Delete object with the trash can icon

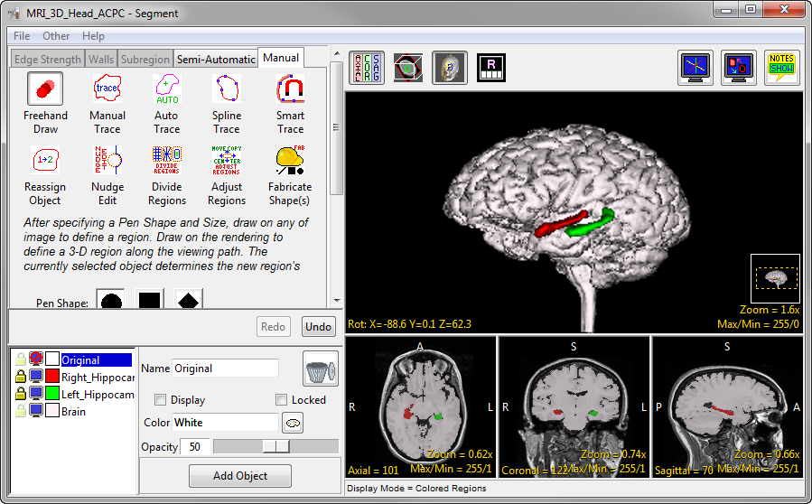click(x=321, y=369)
